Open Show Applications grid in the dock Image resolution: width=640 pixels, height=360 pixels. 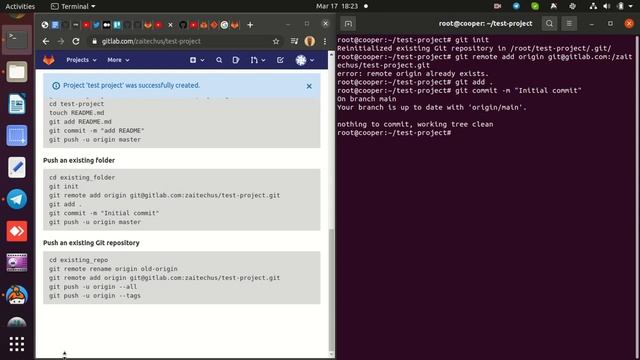pos(17,344)
